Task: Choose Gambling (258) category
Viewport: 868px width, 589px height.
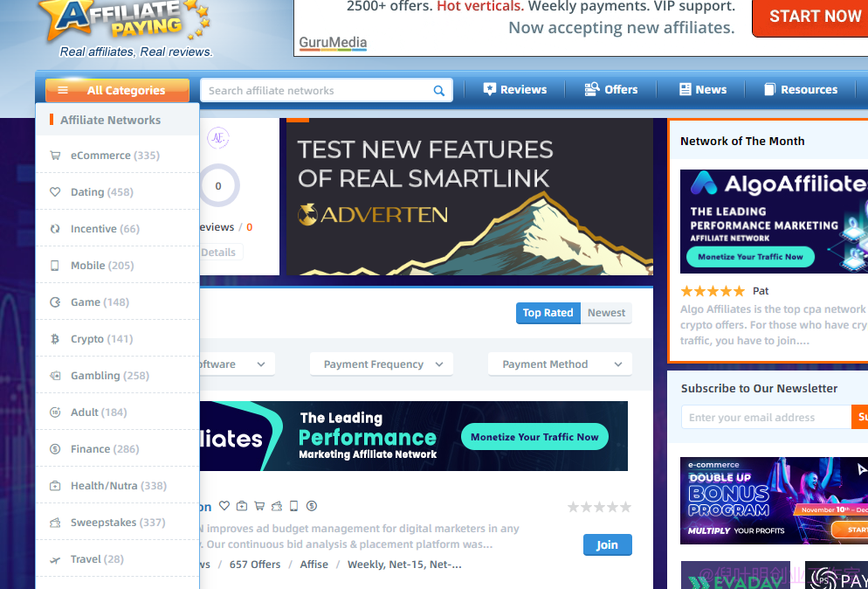Action: [x=117, y=375]
